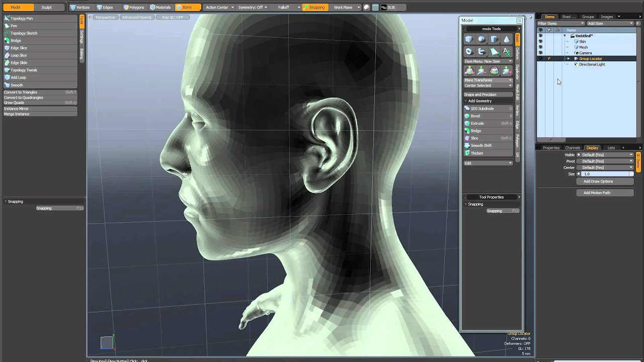Switch to the Channels tab
Image resolution: width=644 pixels, height=362 pixels.
(x=573, y=148)
